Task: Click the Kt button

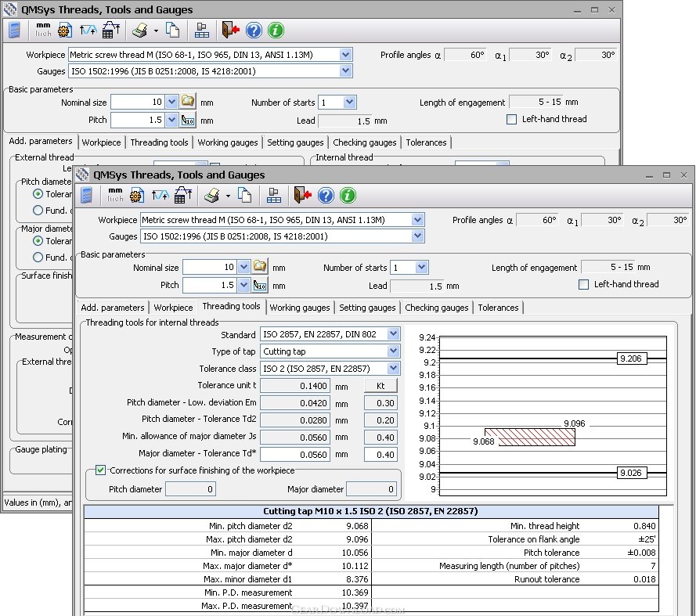Action: 380,386
